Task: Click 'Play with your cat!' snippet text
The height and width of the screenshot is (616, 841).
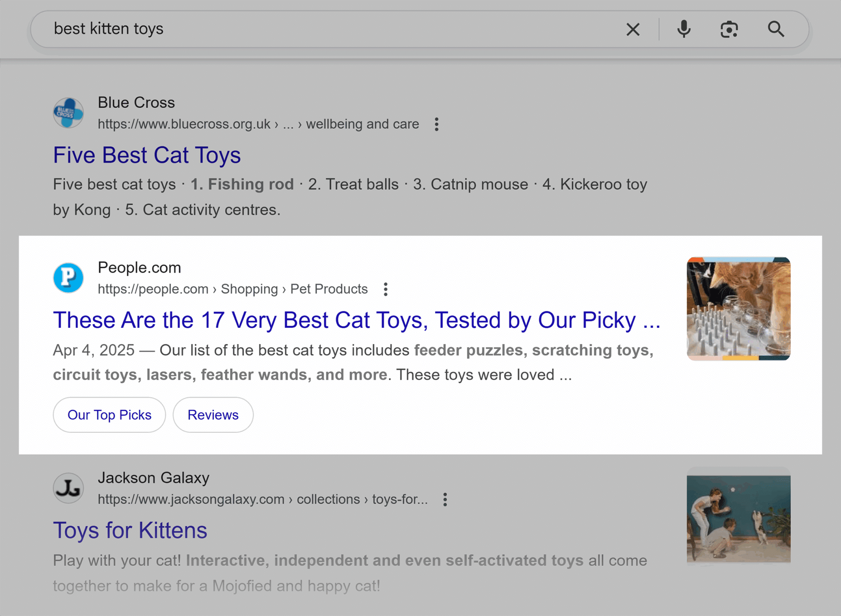Action: coord(117,560)
